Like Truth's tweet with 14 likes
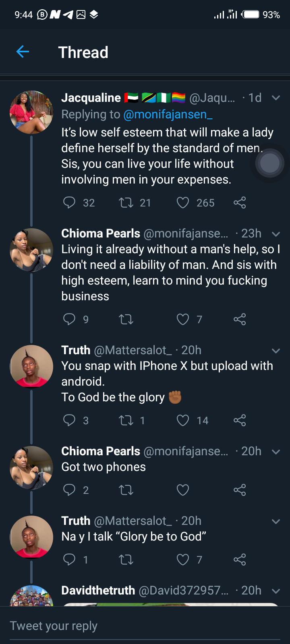The image size is (290, 644). pos(183,420)
